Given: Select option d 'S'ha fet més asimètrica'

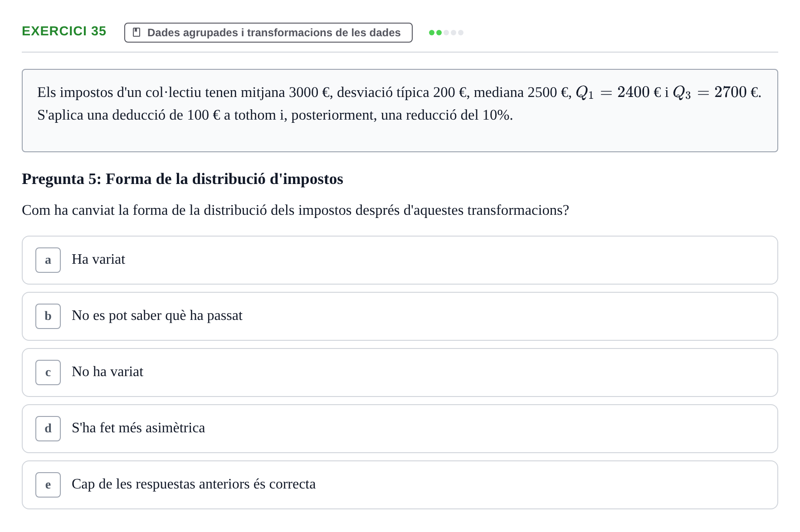Looking at the screenshot, I should 400,429.
